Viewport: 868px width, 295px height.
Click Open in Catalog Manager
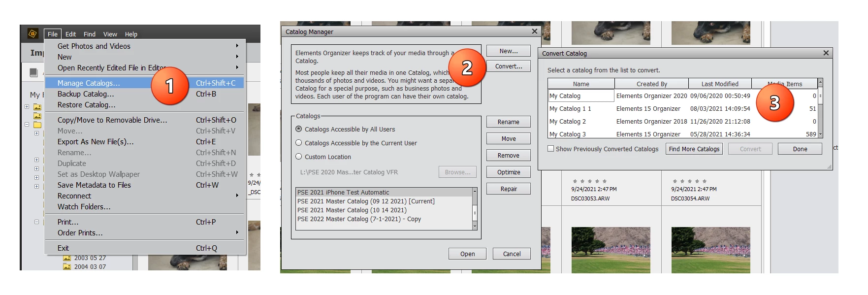point(468,254)
